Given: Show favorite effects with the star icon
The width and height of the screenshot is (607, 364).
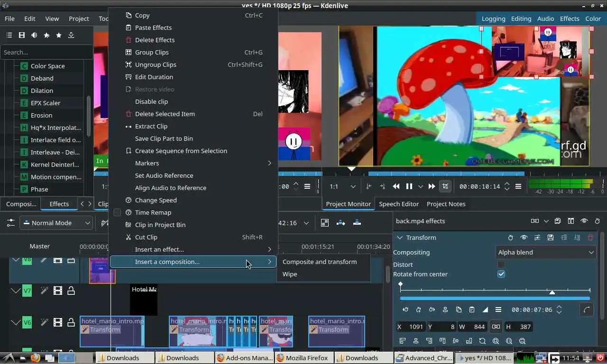Looking at the screenshot, I should coord(59,35).
